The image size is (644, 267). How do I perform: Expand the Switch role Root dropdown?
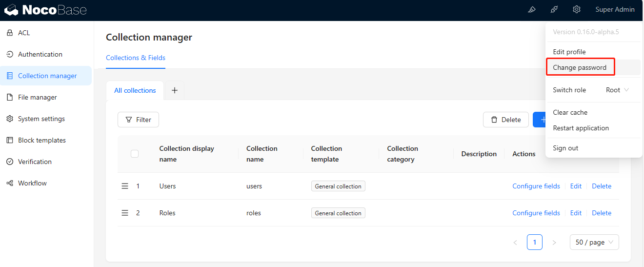(617, 90)
